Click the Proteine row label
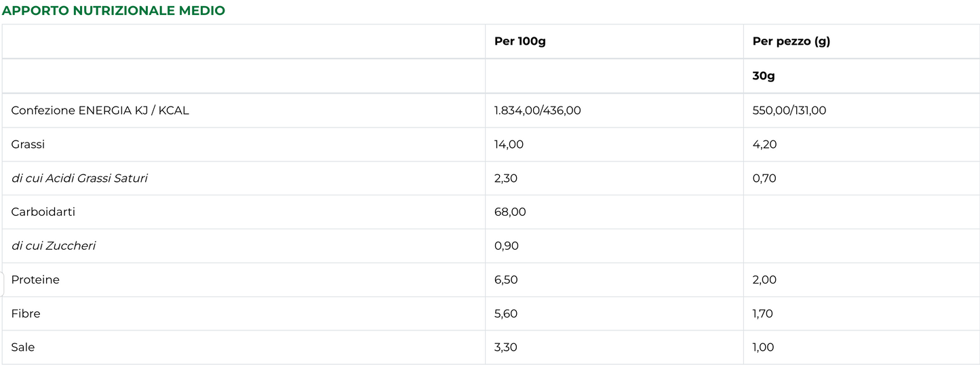This screenshot has height=365, width=980. pos(35,280)
